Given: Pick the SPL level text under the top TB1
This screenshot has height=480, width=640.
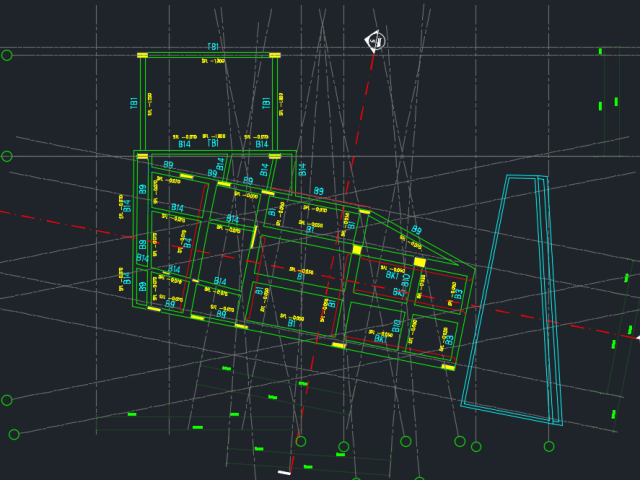Looking at the screenshot, I should pyautogui.click(x=213, y=61).
